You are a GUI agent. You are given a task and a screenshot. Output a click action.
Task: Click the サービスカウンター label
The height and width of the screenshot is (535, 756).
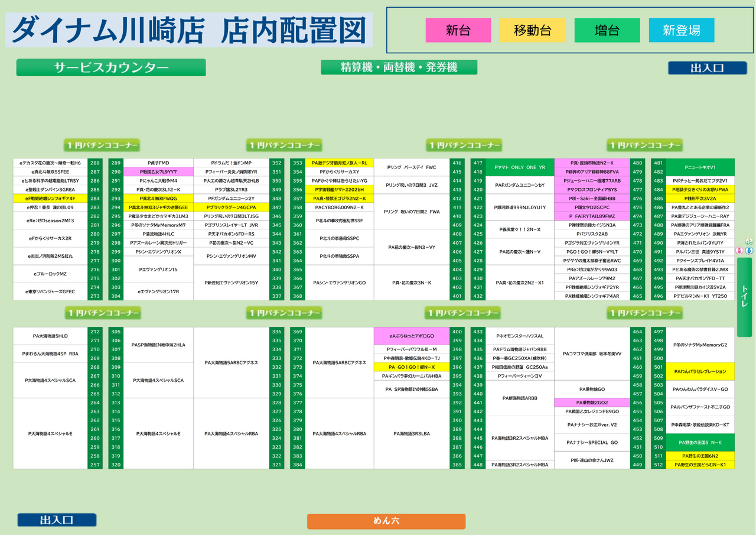click(x=111, y=67)
